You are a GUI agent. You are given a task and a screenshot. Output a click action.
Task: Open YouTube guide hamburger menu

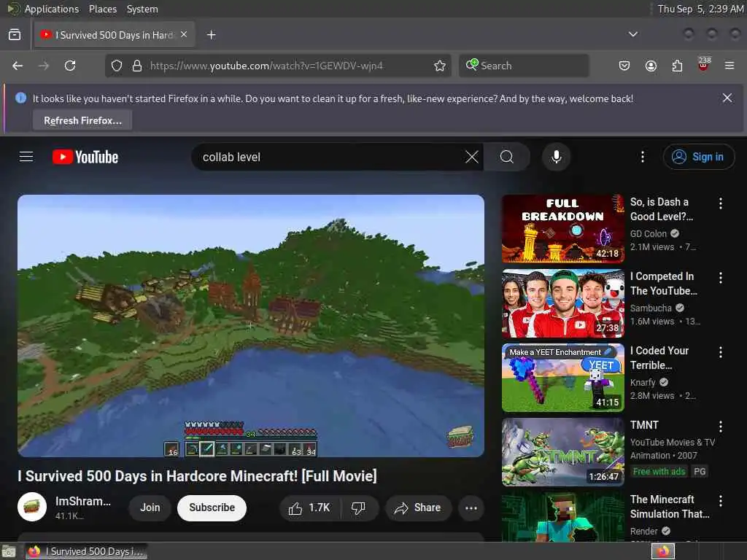26,157
